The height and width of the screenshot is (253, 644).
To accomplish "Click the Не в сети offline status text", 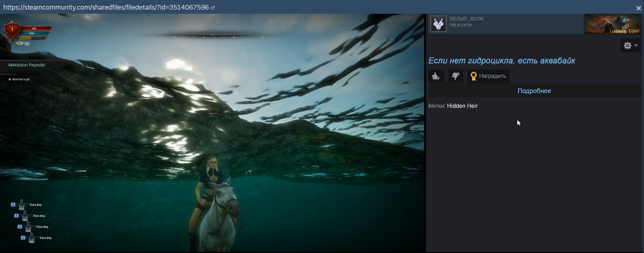I will [x=461, y=25].
